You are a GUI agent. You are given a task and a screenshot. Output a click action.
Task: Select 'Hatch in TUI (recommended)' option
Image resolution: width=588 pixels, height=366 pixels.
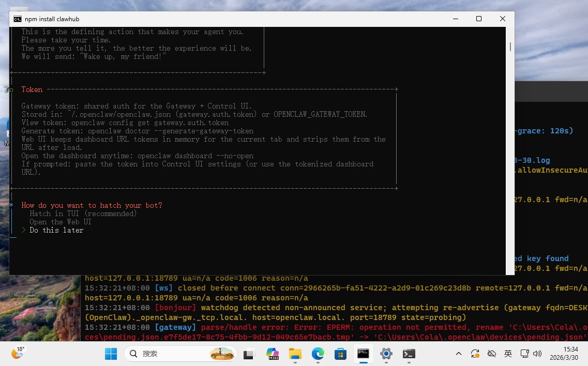83,213
